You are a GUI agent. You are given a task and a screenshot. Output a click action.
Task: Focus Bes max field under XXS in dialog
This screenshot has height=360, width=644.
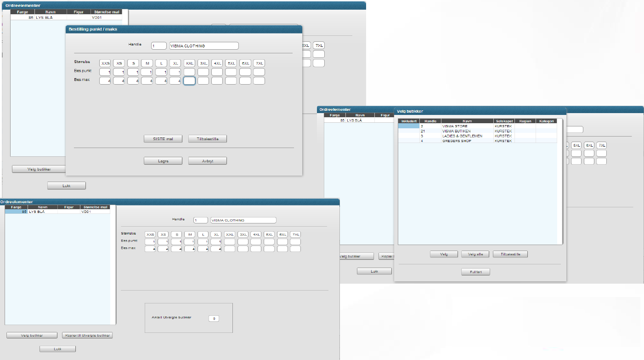(x=106, y=81)
